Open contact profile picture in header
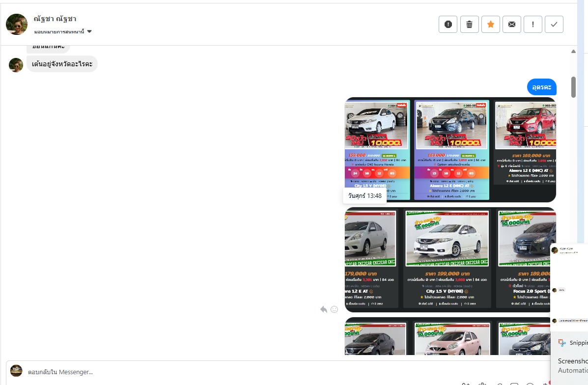 coord(17,25)
